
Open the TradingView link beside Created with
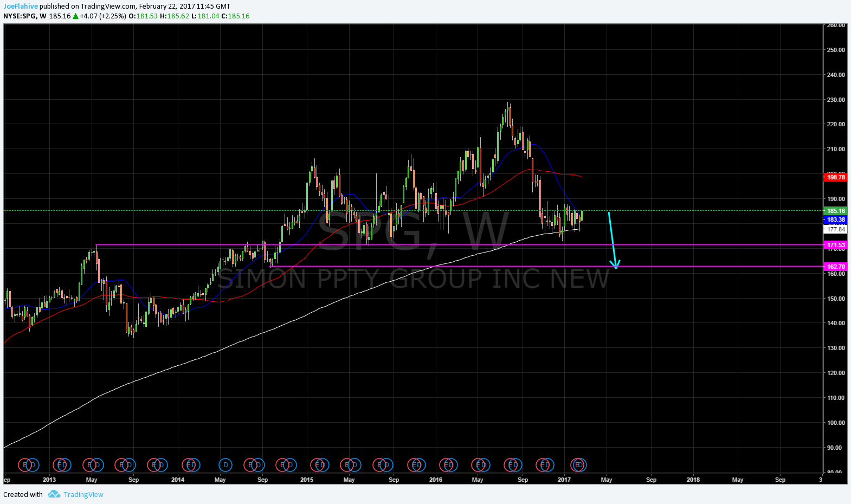coord(83,494)
